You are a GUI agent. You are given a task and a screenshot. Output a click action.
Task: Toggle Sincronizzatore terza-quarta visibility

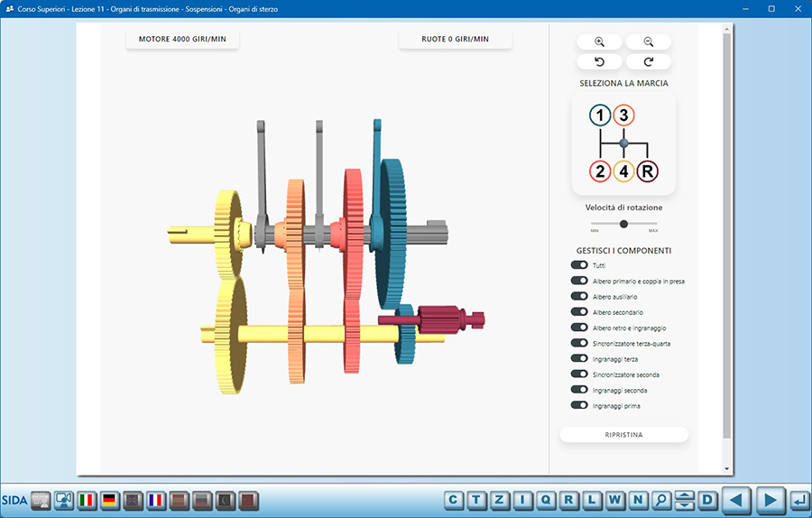point(579,343)
